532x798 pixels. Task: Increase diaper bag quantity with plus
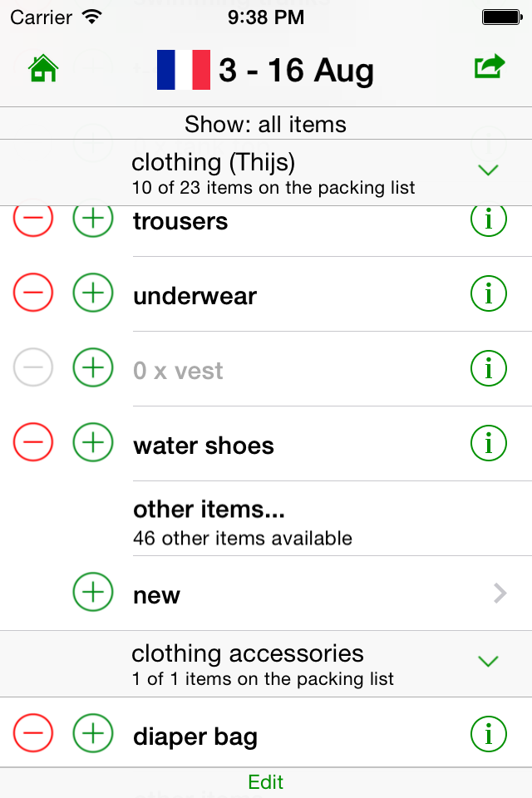click(93, 733)
